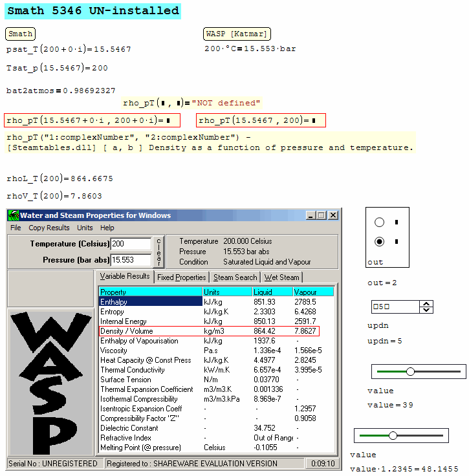Click the large WASP logo image
The height and width of the screenshot is (476, 469).
coord(50,382)
